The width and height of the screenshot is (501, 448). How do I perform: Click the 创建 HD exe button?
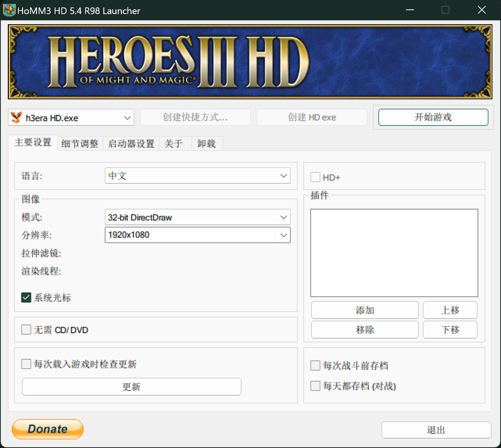(x=312, y=117)
